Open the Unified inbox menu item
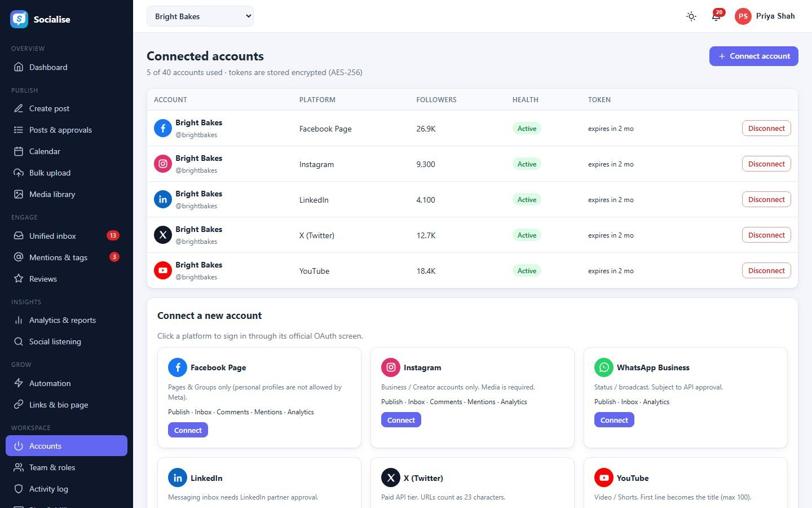 pyautogui.click(x=67, y=236)
